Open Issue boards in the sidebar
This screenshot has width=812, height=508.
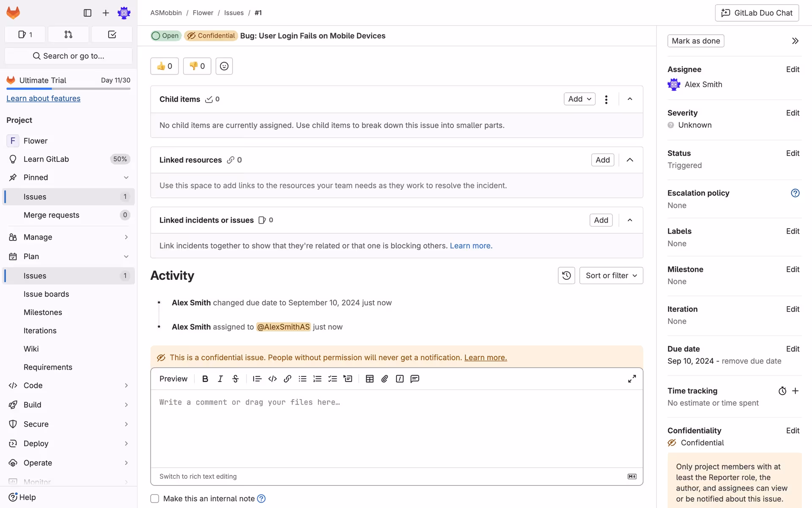point(46,294)
